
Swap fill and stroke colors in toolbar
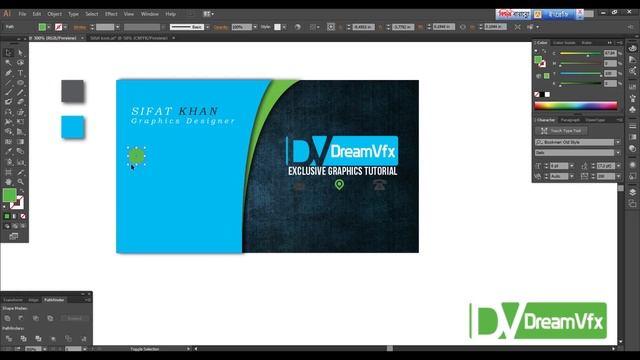22,191
